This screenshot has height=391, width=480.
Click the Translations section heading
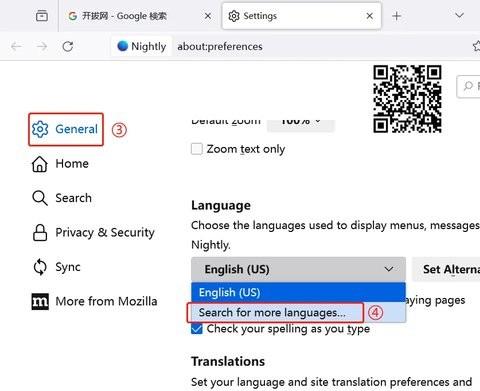coord(228,362)
